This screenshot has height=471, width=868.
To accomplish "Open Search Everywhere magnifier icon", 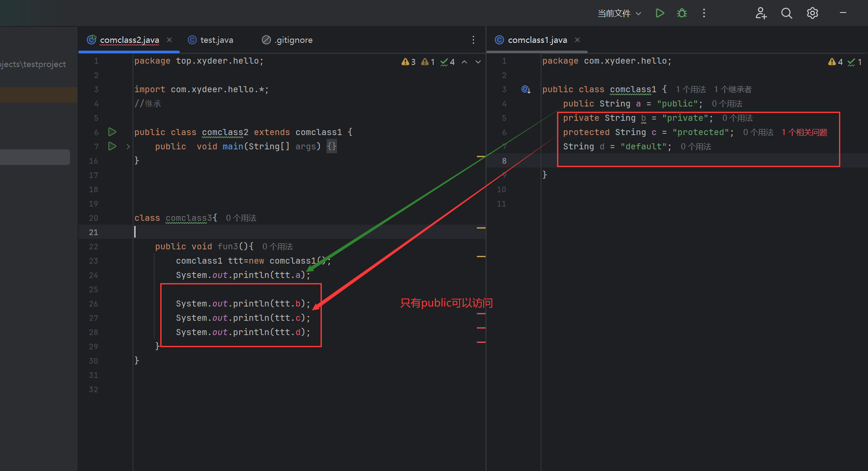I will pos(787,13).
